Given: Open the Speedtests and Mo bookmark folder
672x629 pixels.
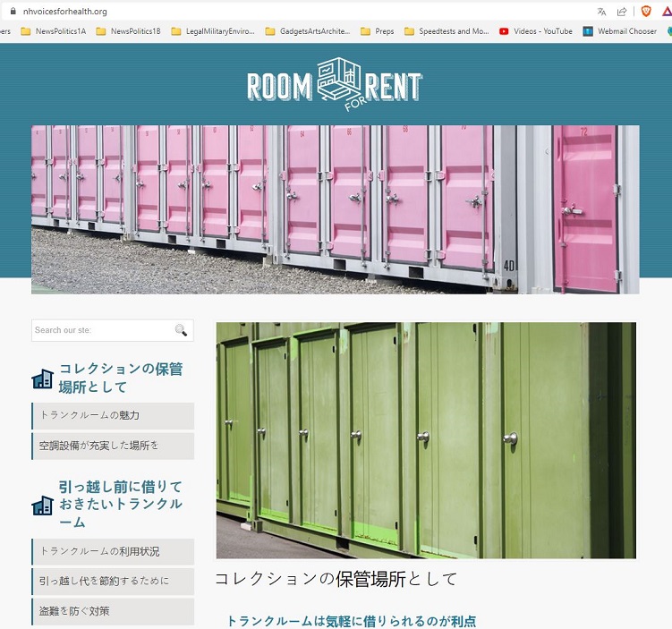Looking at the screenshot, I should pos(447,31).
